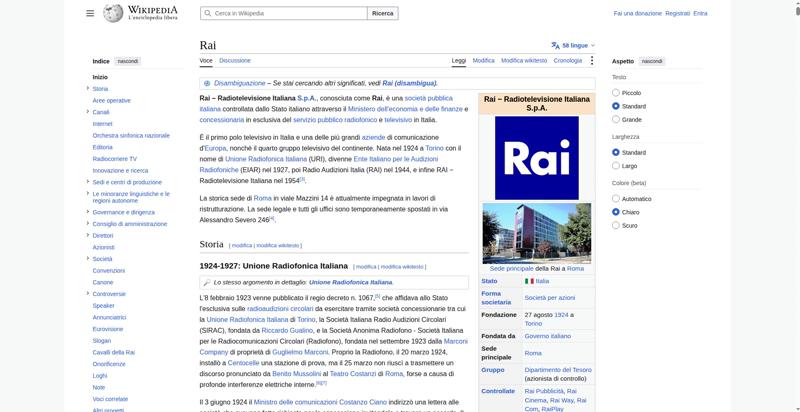Expand the Società section

[88, 259]
